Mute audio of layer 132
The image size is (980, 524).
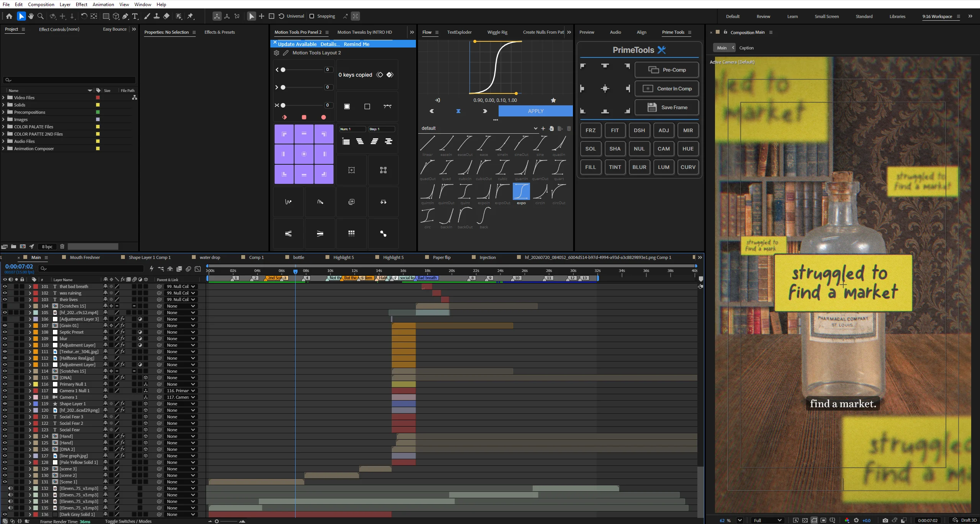pyautogui.click(x=10, y=488)
